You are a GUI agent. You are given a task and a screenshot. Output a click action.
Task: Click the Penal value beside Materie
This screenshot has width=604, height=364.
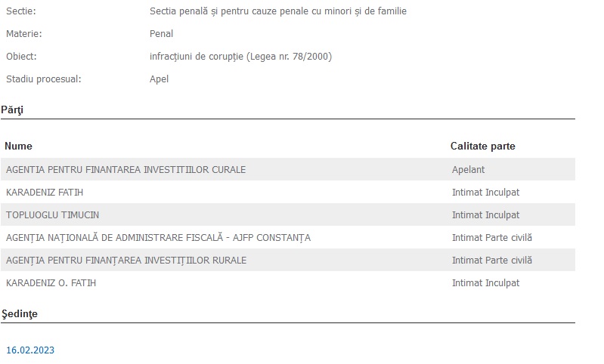pyautogui.click(x=162, y=34)
